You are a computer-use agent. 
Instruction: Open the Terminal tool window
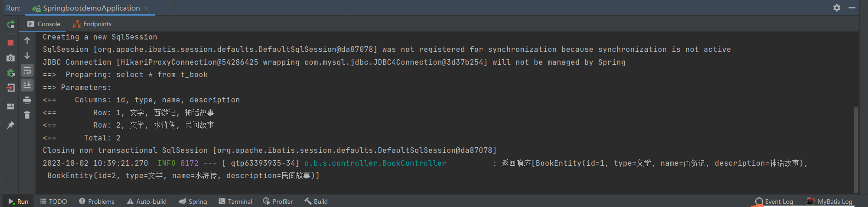pyautogui.click(x=235, y=201)
